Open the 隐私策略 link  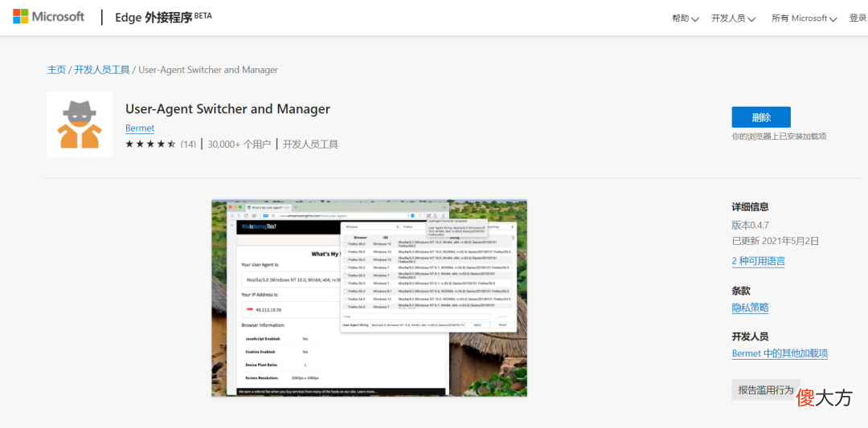(x=750, y=308)
